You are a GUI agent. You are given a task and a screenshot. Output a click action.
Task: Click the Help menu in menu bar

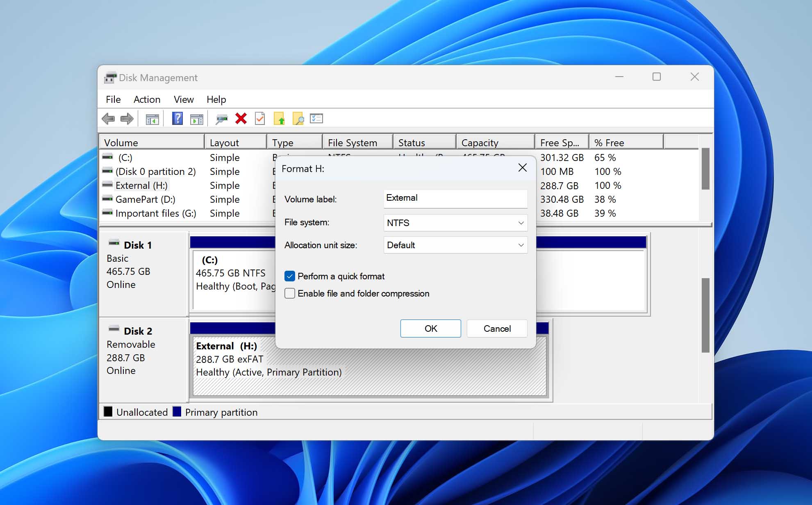coord(215,100)
